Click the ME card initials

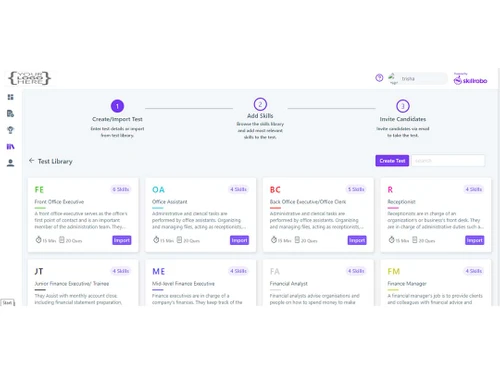[x=159, y=271]
